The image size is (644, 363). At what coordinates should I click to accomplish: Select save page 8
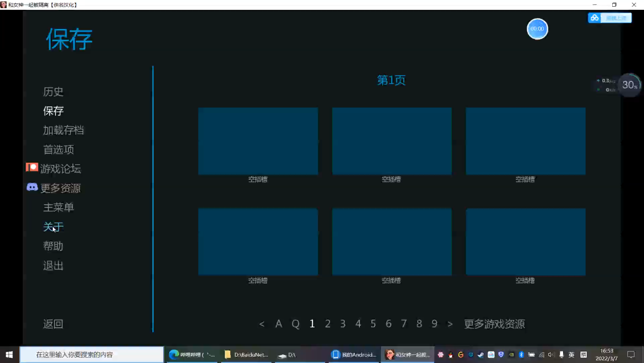[x=419, y=324]
